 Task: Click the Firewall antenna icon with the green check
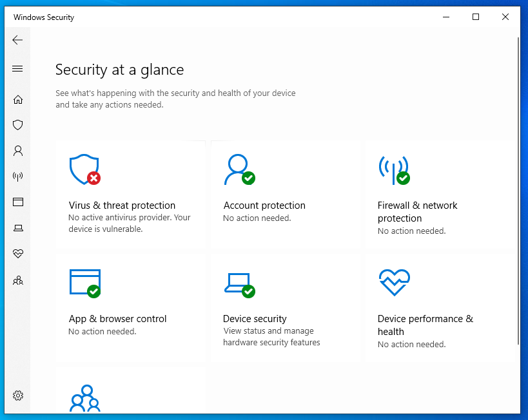coord(394,170)
